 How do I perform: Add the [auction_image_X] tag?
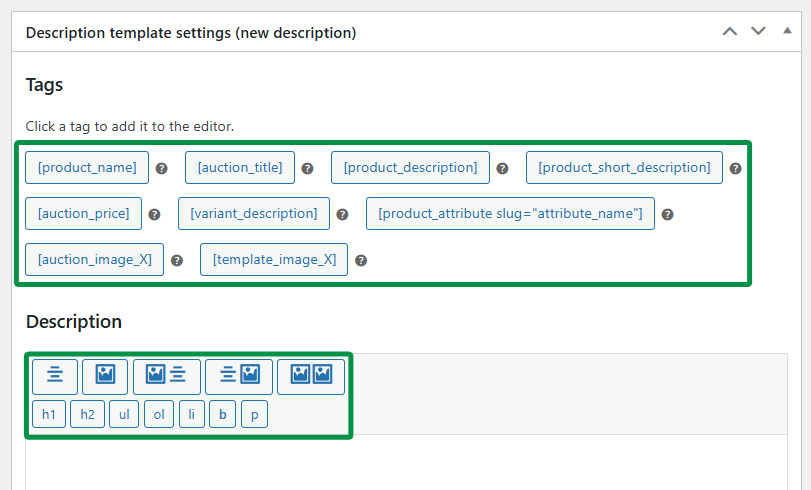[95, 259]
